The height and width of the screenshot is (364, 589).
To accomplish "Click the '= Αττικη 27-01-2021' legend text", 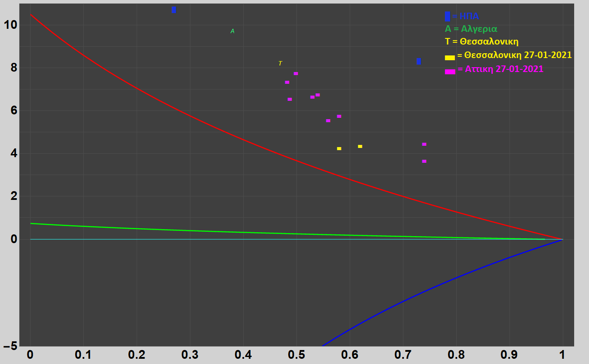I will click(x=500, y=69).
